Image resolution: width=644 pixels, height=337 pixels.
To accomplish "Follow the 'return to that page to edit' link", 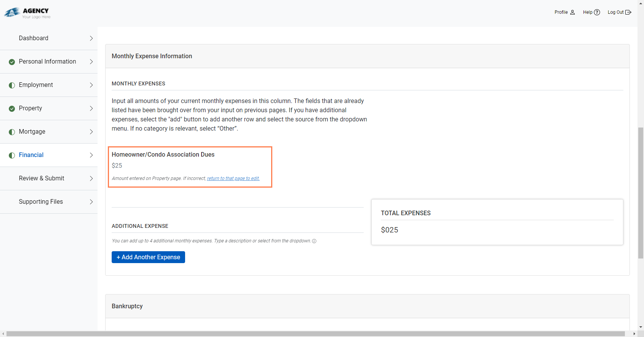I will (x=233, y=178).
